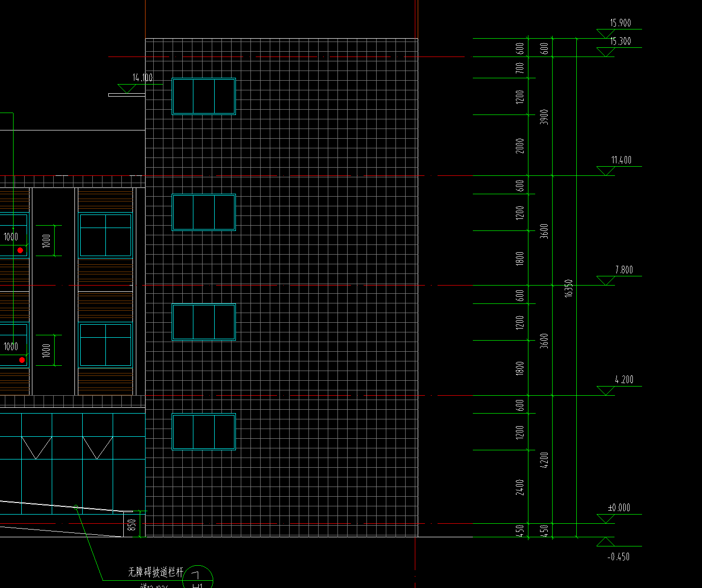Pick the ±0.000 elevation label
The height and width of the screenshot is (588, 702).
click(x=619, y=508)
